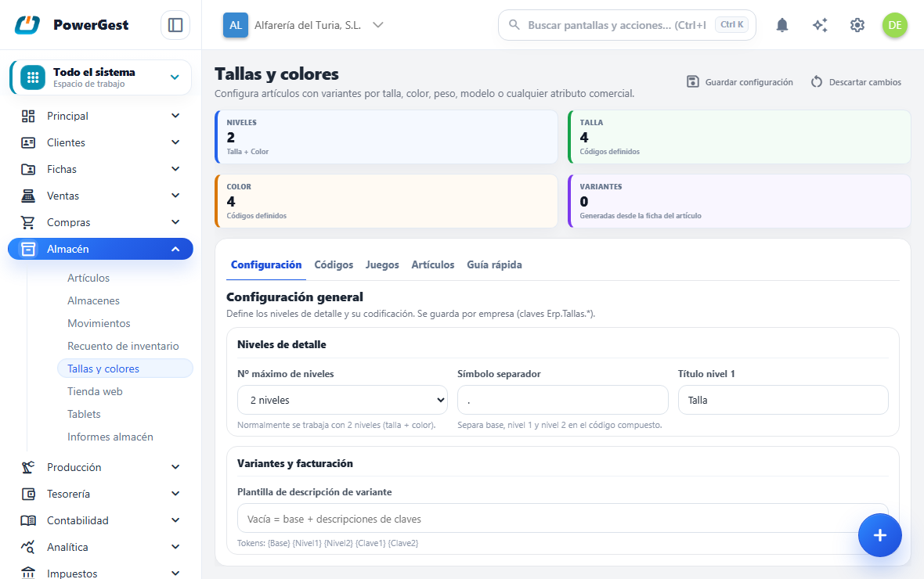This screenshot has width=924, height=579.
Task: Expand the Tesorería menu chevron
Action: [175, 494]
